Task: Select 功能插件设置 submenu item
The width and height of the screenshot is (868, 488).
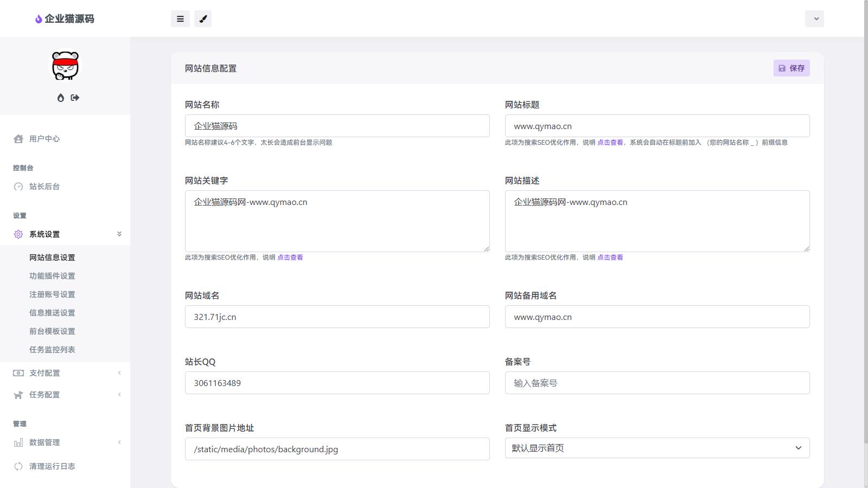Action: (x=52, y=276)
